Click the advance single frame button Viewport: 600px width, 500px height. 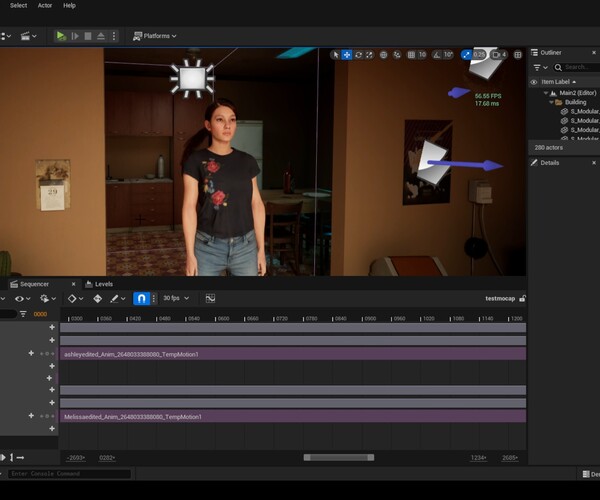75,36
